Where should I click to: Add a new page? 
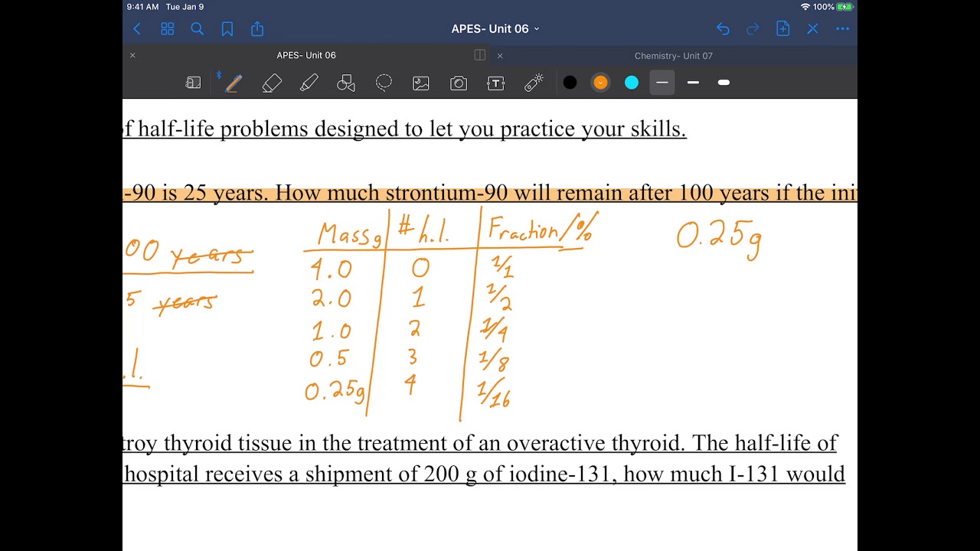[782, 29]
